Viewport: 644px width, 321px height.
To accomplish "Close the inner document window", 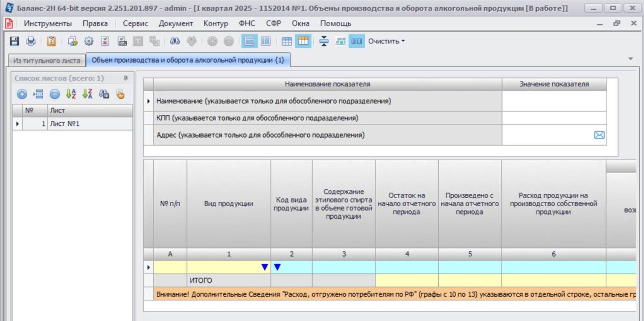I will [634, 23].
